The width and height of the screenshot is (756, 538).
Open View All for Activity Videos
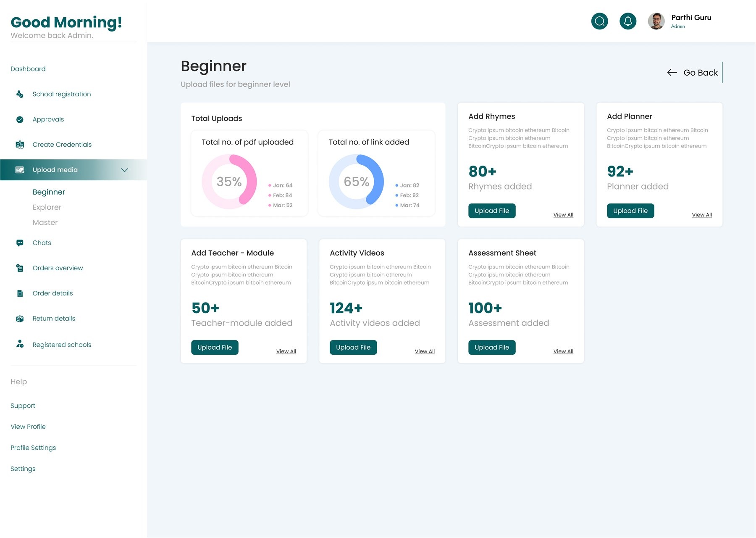[x=425, y=351]
